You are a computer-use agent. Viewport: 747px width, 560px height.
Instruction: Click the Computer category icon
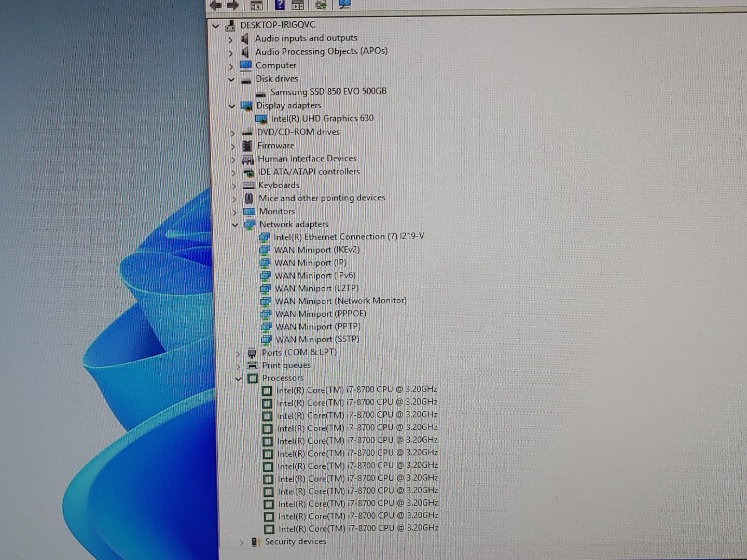(x=246, y=65)
